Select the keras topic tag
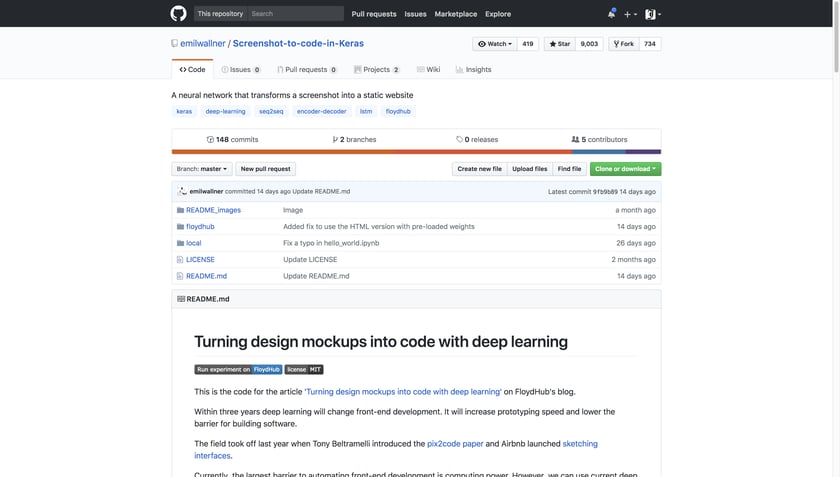The width and height of the screenshot is (840, 477). click(184, 111)
